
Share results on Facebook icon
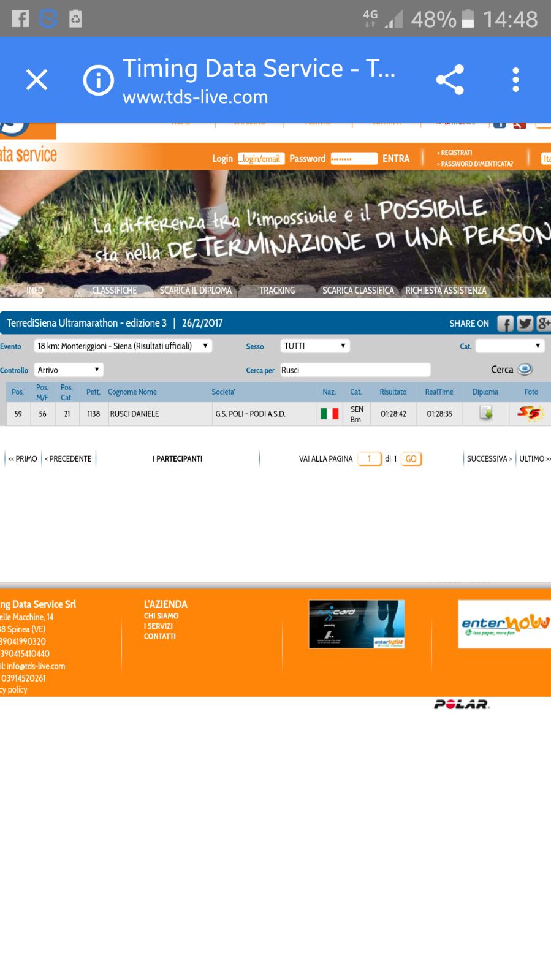coord(506,323)
